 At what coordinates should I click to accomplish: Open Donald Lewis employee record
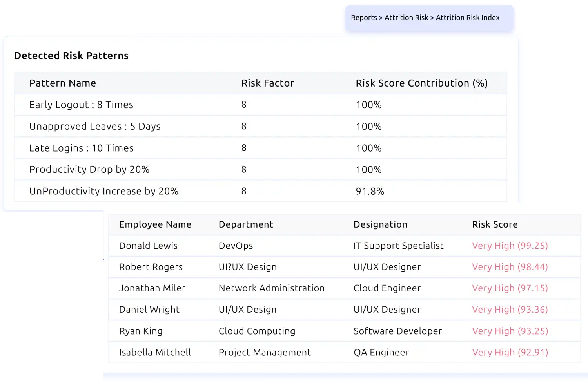click(x=148, y=246)
